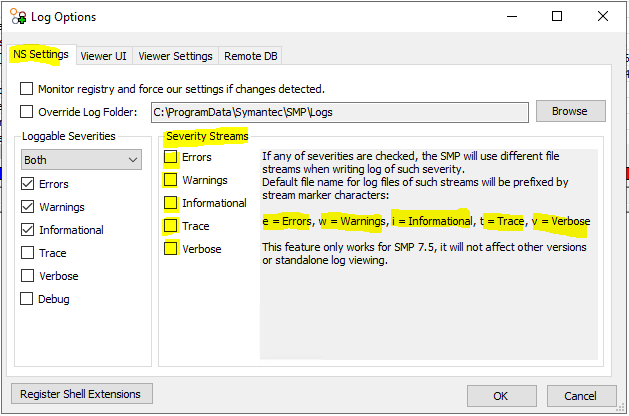Check Informational under Severity Streams
The width and height of the screenshot is (629, 416).
(x=170, y=203)
